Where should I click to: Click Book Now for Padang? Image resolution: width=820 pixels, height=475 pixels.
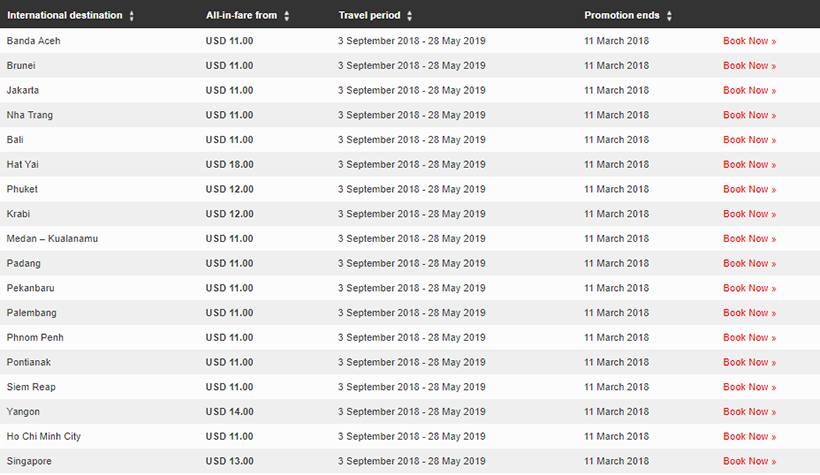point(749,263)
